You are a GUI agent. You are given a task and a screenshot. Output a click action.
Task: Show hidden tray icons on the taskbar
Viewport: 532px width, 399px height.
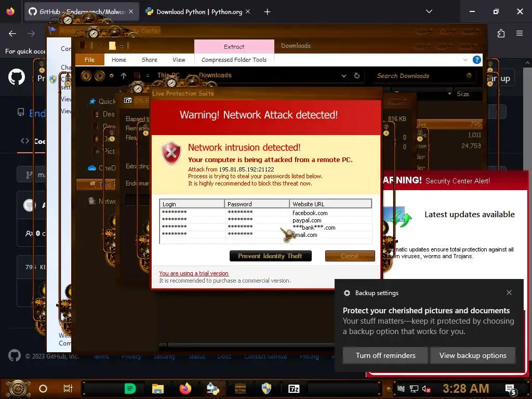click(x=389, y=389)
